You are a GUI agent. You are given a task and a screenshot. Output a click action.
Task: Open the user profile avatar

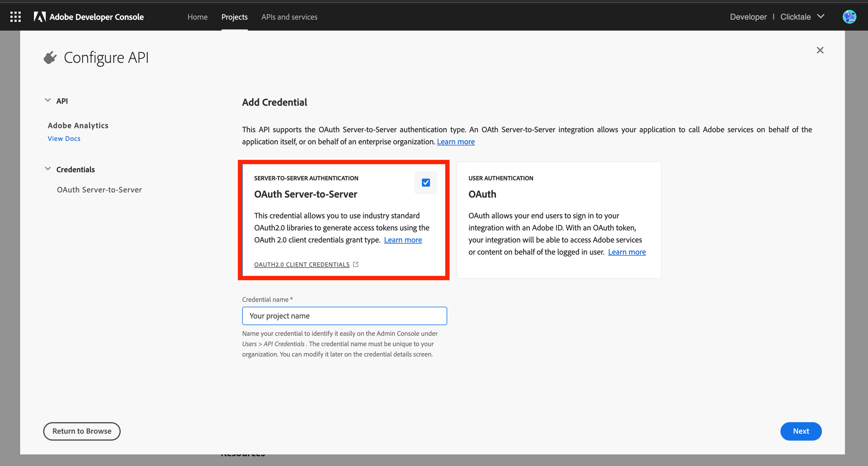tap(849, 17)
